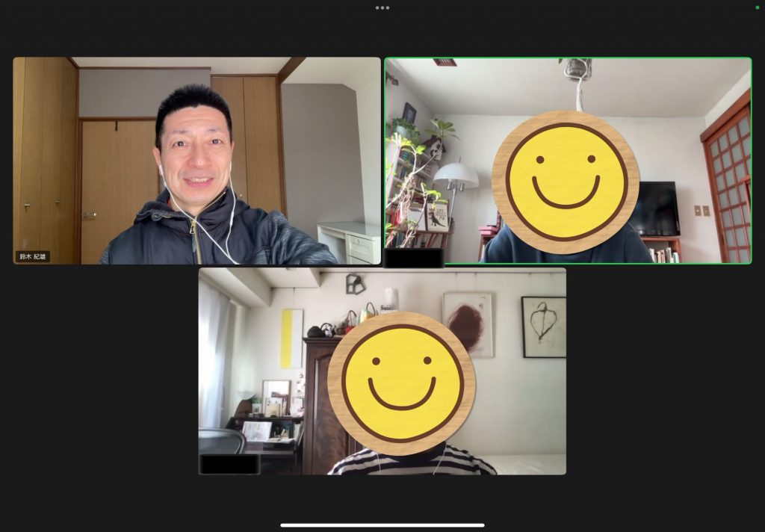The image size is (765, 532).
Task: Click the blacked-out name label in top-right tile
Action: pyautogui.click(x=415, y=257)
